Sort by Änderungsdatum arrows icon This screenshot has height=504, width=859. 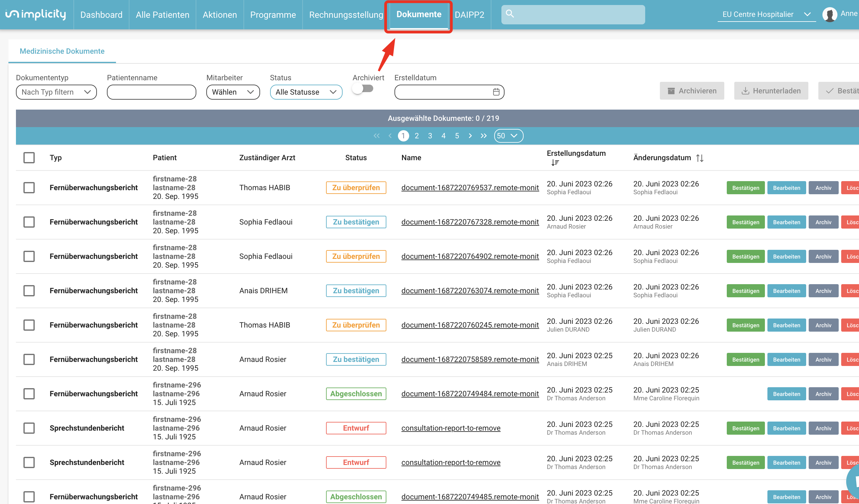(700, 158)
